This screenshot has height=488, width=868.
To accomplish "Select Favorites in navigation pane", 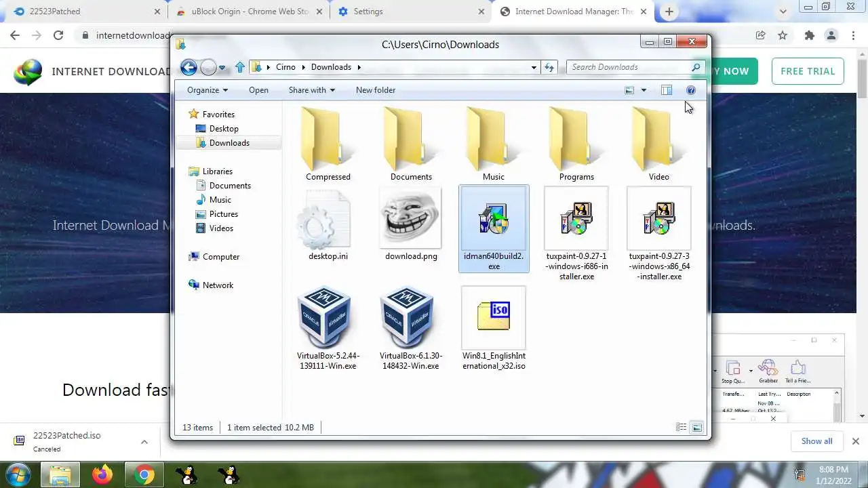I will click(212, 115).
